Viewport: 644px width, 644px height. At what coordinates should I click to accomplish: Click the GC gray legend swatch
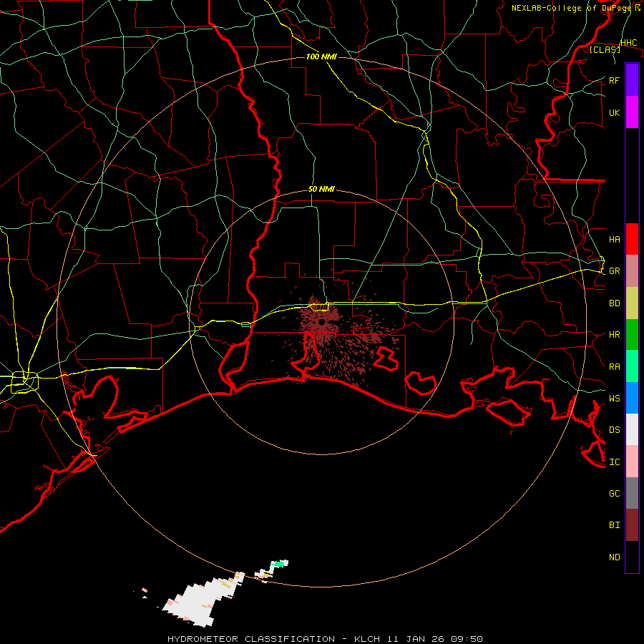tap(632, 493)
